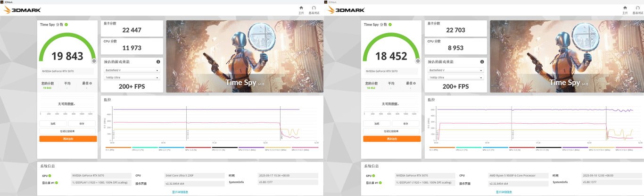644x196 pixels.
Task: Click 显示屏 #1 green check in right system info
Action: pos(380,182)
